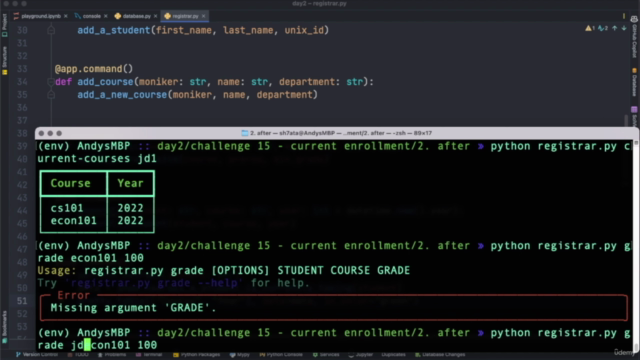640x360 pixels.
Task: Close the console tab
Action: pyautogui.click(x=106, y=16)
